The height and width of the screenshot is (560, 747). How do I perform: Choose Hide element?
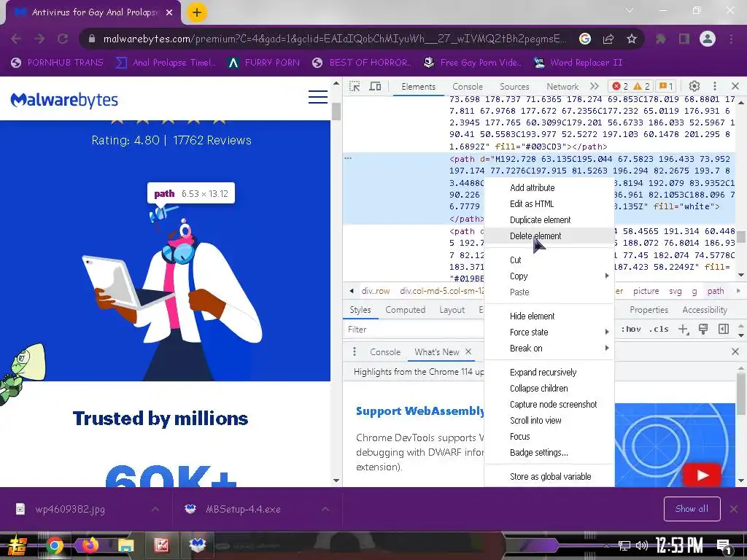pyautogui.click(x=549, y=316)
